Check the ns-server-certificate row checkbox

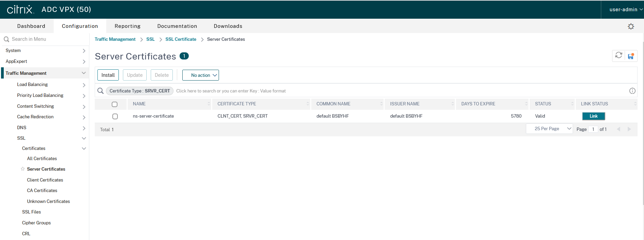(x=115, y=116)
